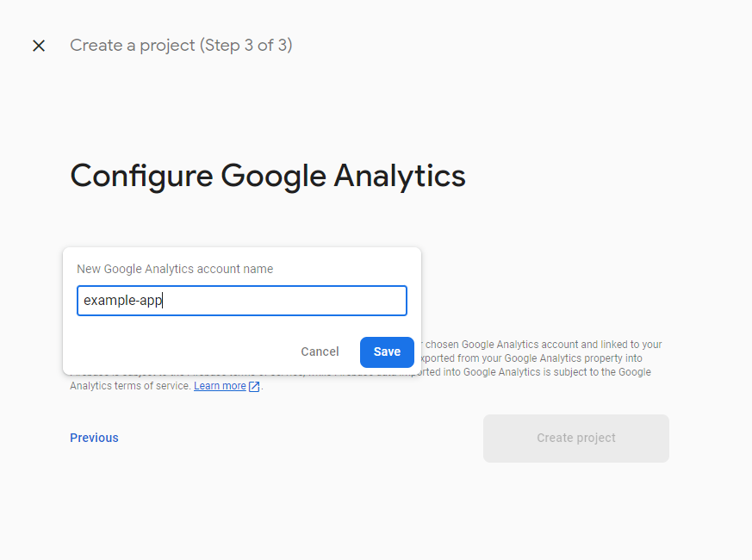Click the example-app text inside the field
752x560 pixels.
[123, 301]
